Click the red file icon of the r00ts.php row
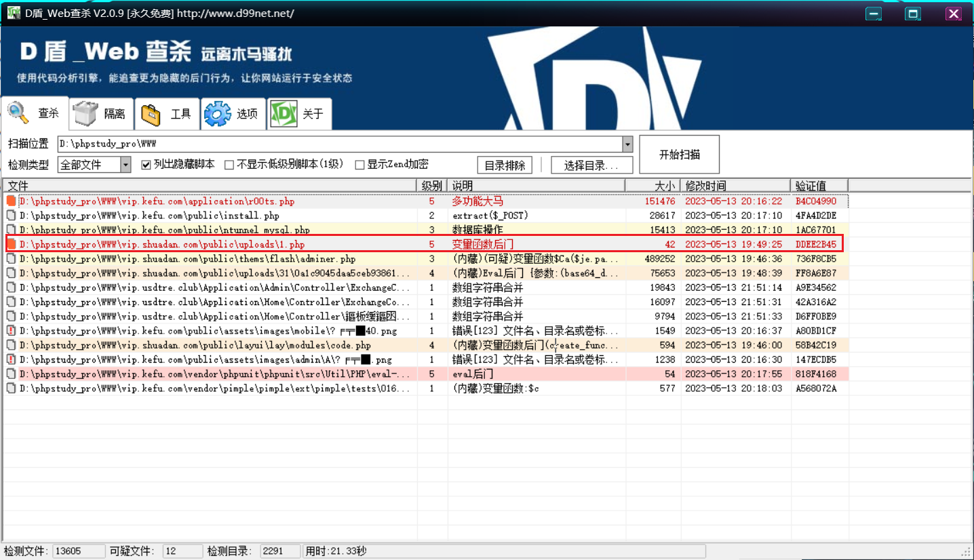The height and width of the screenshot is (560, 974). tap(11, 201)
